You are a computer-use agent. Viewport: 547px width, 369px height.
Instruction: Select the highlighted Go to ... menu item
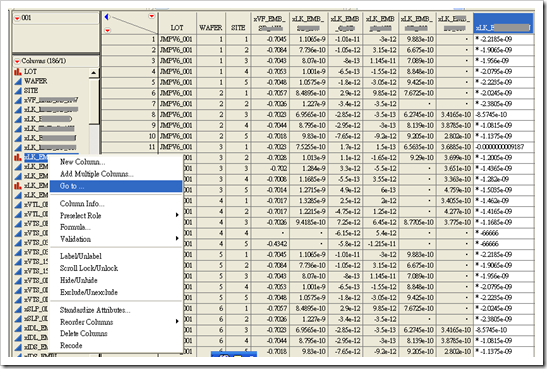[x=116, y=186]
